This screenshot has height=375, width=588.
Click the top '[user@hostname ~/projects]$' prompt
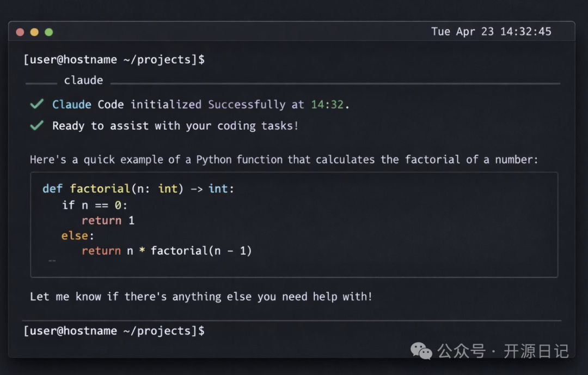pyautogui.click(x=114, y=60)
